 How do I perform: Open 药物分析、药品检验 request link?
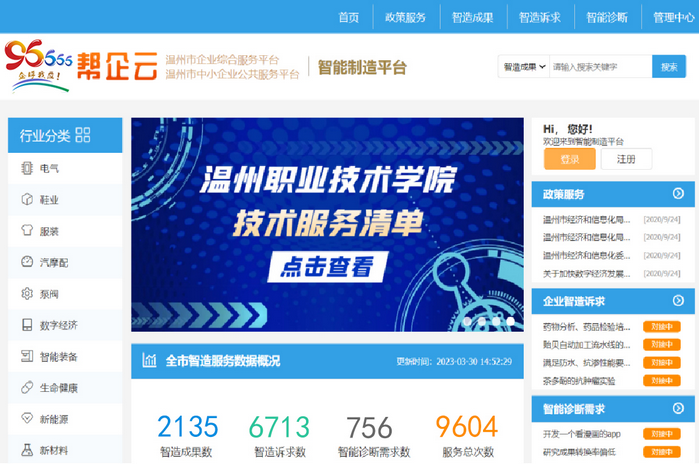(x=586, y=327)
